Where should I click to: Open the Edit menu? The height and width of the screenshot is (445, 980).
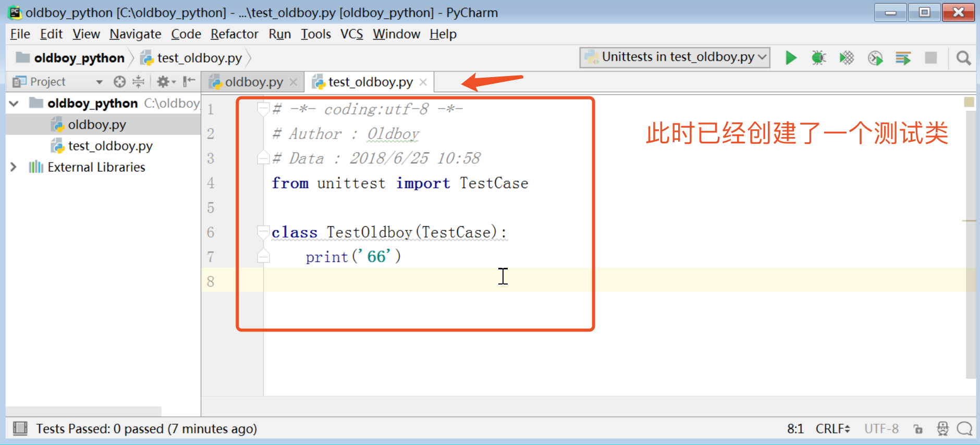pyautogui.click(x=51, y=34)
